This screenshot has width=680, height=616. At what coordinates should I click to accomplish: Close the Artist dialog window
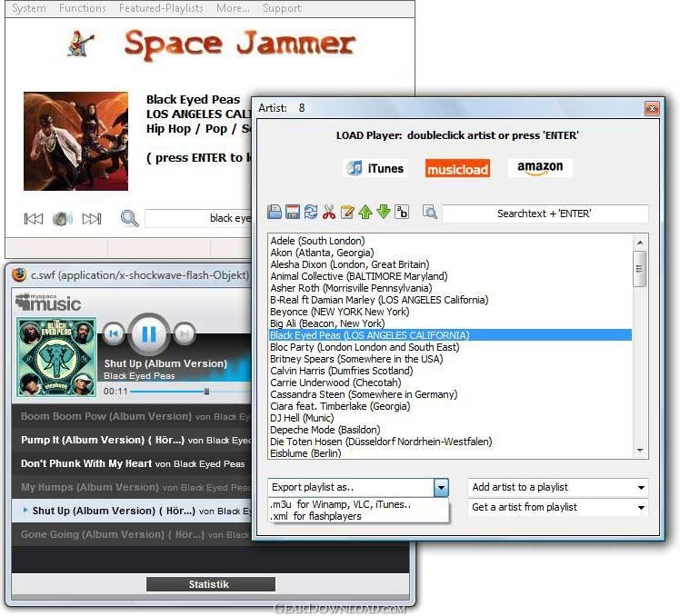(652, 108)
